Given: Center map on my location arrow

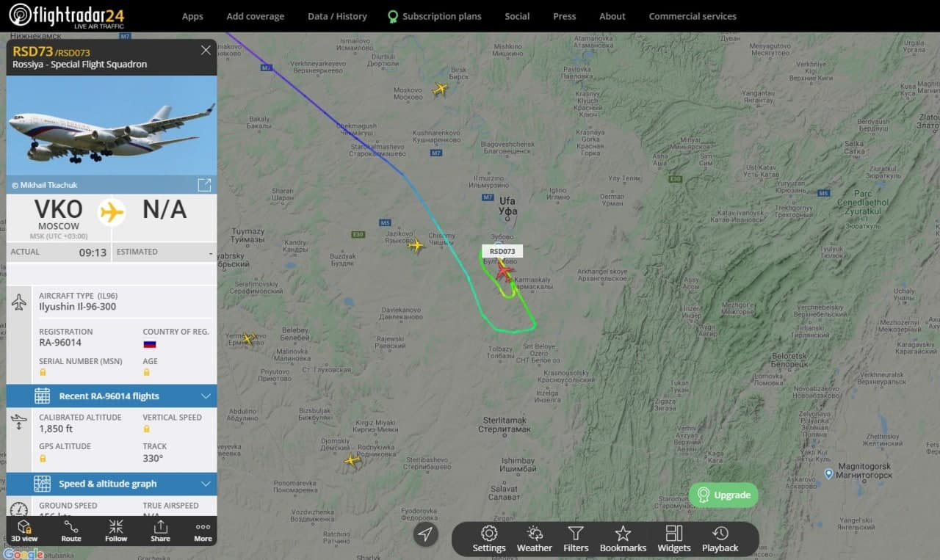Looking at the screenshot, I should coord(425,534).
